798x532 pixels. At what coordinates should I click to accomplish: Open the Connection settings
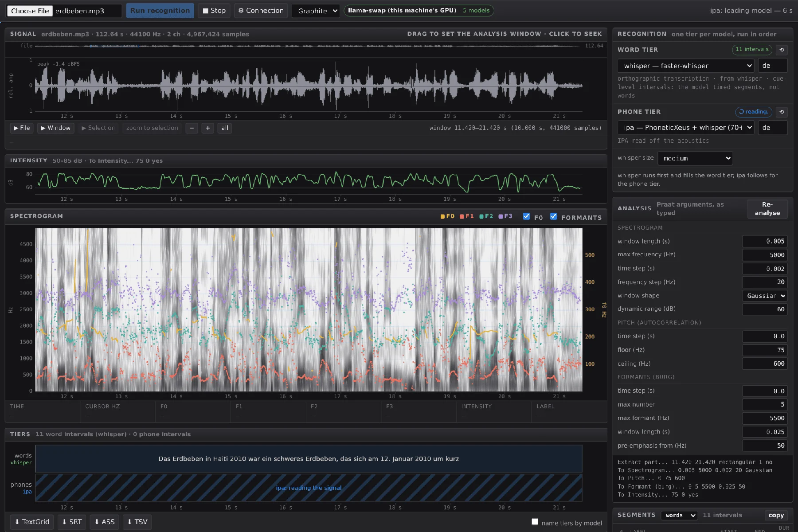pyautogui.click(x=261, y=11)
